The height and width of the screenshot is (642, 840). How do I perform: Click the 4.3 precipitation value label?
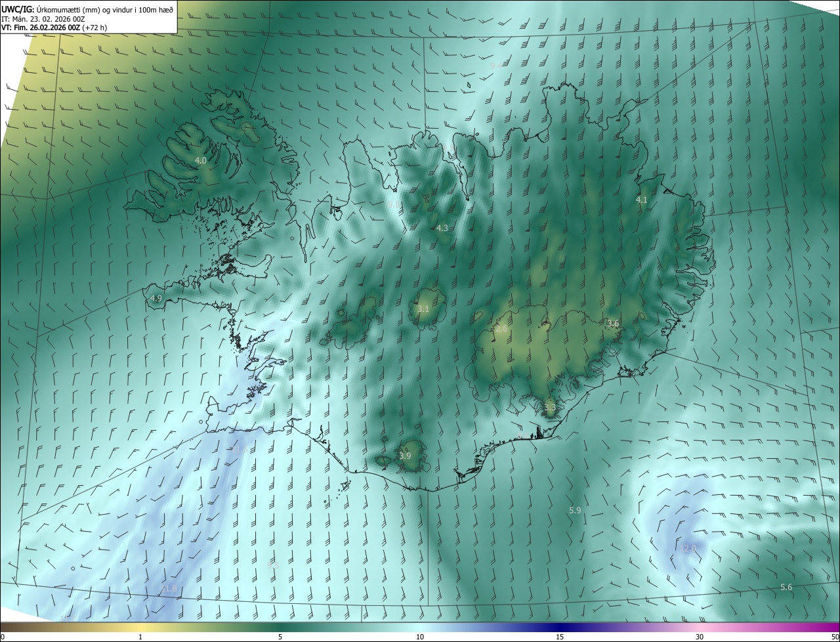(x=442, y=228)
